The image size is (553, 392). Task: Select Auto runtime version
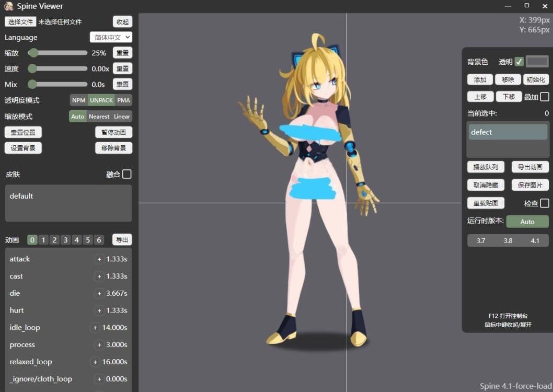(527, 222)
